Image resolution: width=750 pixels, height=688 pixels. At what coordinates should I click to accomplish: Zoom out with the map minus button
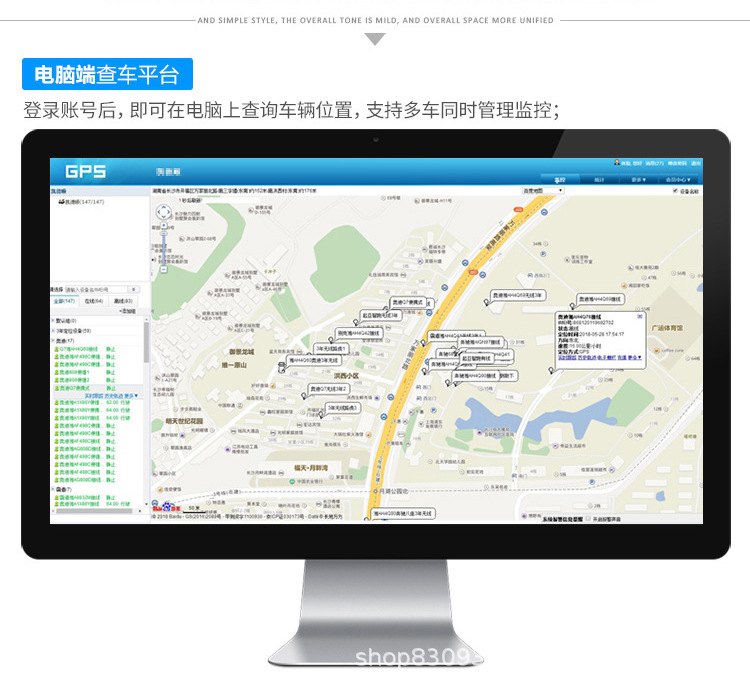pyautogui.click(x=164, y=269)
